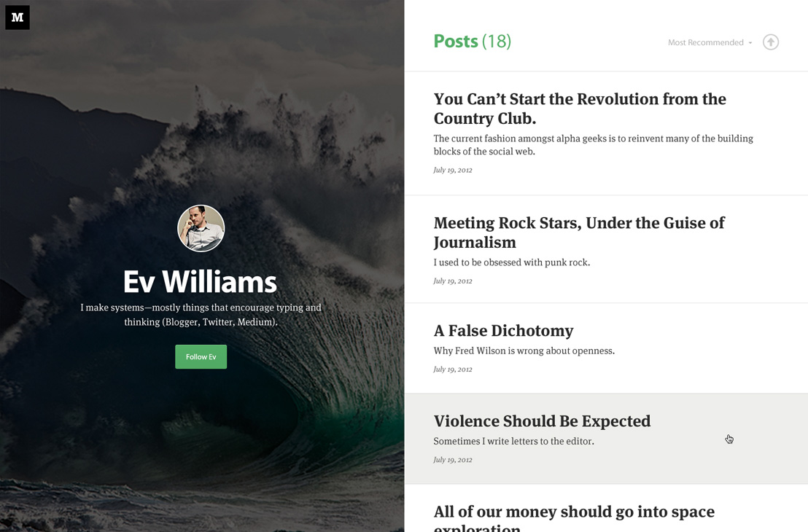This screenshot has width=808, height=532.
Task: Click the Follow Ev button
Action: pos(201,357)
